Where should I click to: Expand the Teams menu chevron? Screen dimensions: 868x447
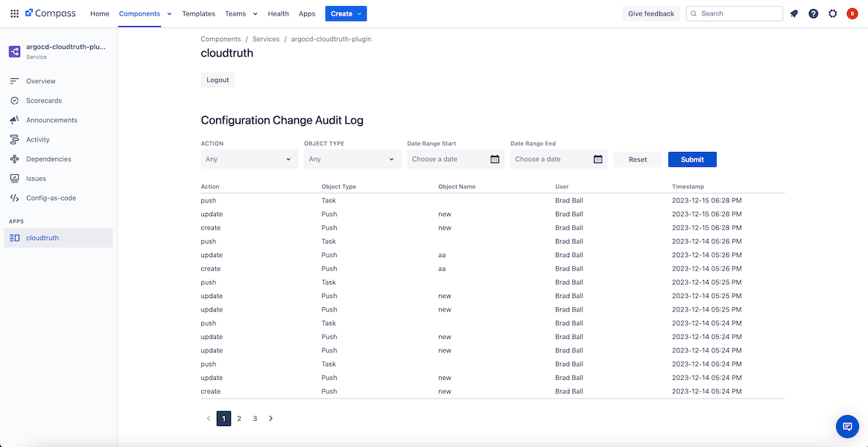(256, 14)
